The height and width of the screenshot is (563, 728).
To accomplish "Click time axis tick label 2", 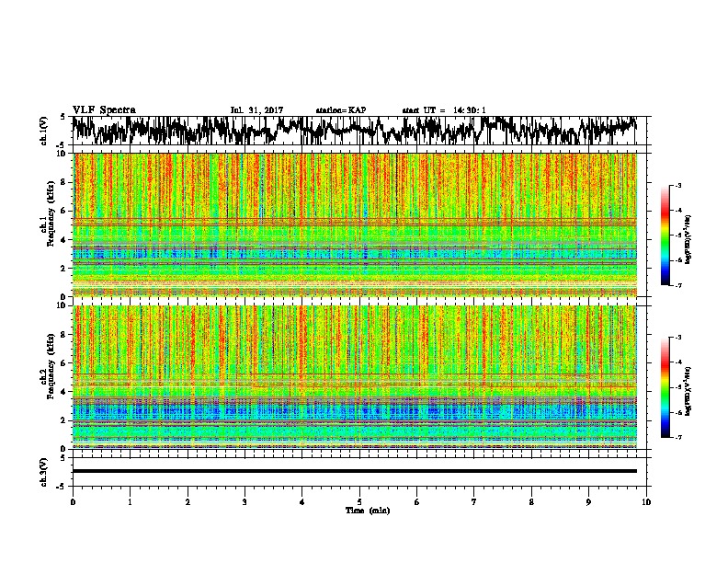I will click(188, 502).
